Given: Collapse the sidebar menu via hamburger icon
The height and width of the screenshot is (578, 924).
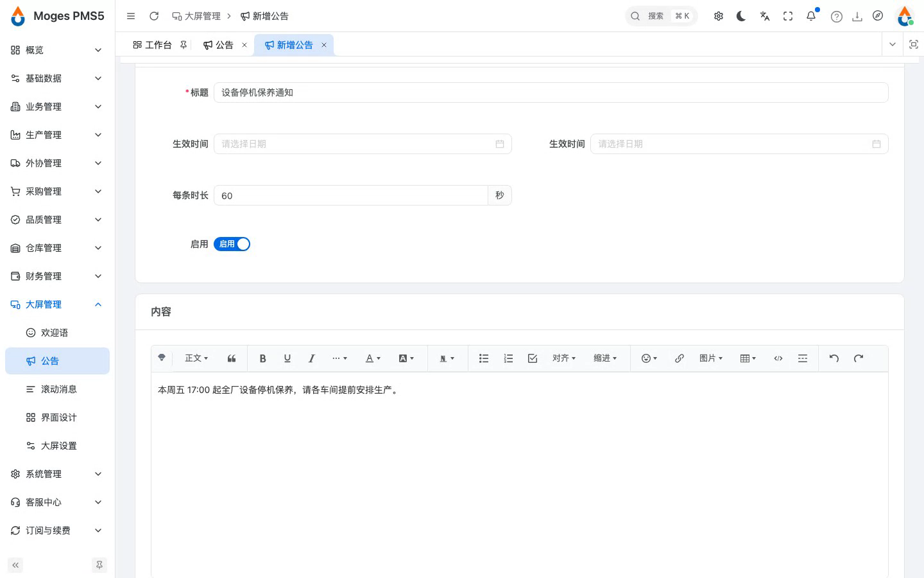Looking at the screenshot, I should point(131,16).
